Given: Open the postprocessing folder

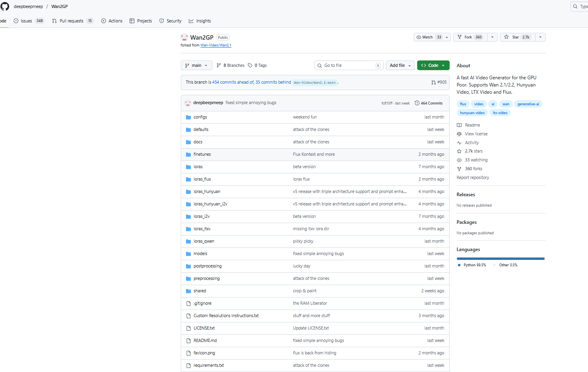Looking at the screenshot, I should [208, 266].
